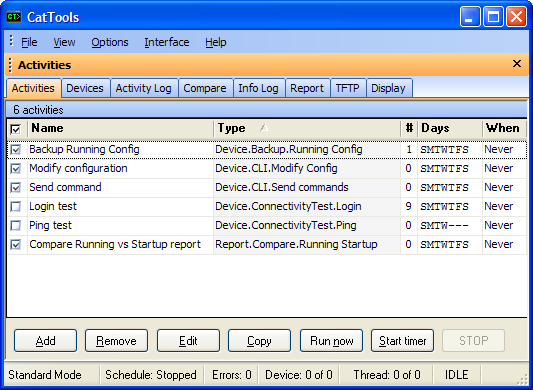Click the When column header
533x390 pixels.
coord(504,128)
